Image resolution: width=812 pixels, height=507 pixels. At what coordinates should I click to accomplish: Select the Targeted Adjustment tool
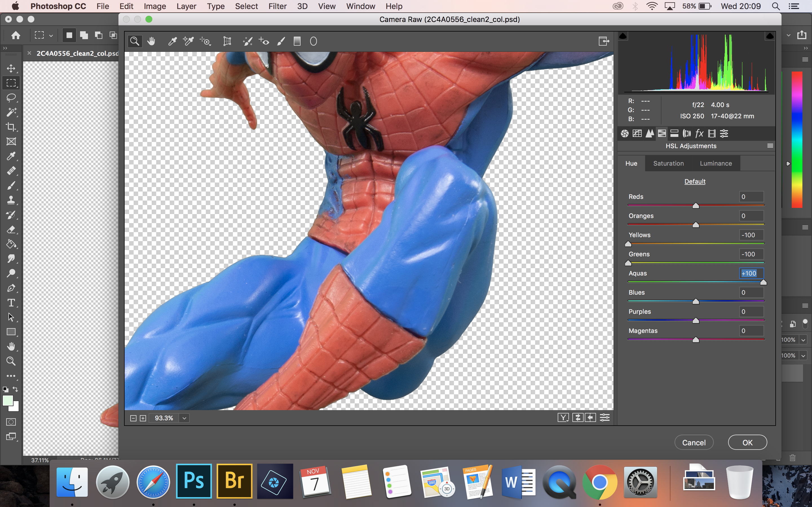click(205, 41)
